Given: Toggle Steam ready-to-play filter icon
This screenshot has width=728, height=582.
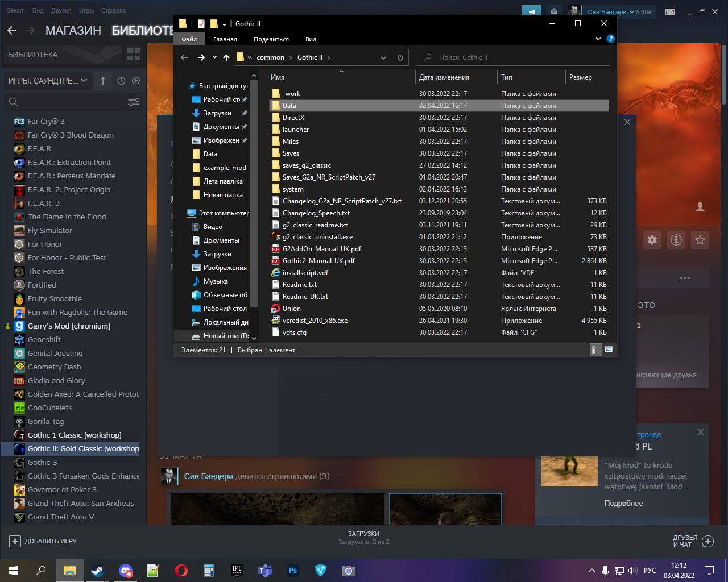Looking at the screenshot, I should point(136,81).
